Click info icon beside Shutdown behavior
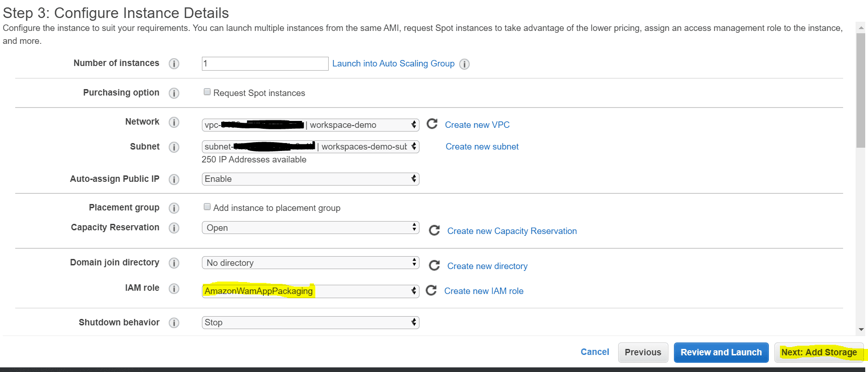Viewport: 868px width, 372px height. coord(174,323)
